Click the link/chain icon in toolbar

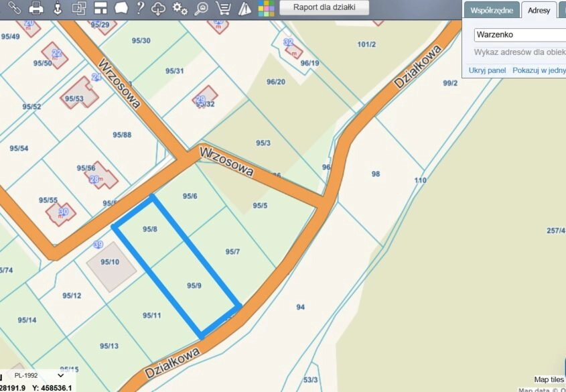pos(15,8)
